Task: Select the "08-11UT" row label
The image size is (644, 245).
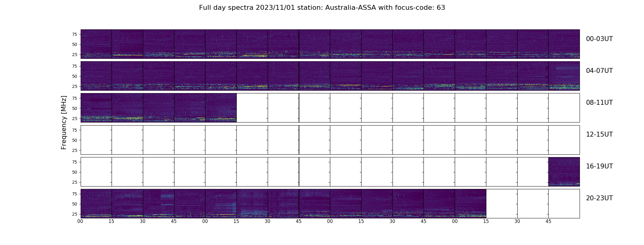Action: [599, 103]
